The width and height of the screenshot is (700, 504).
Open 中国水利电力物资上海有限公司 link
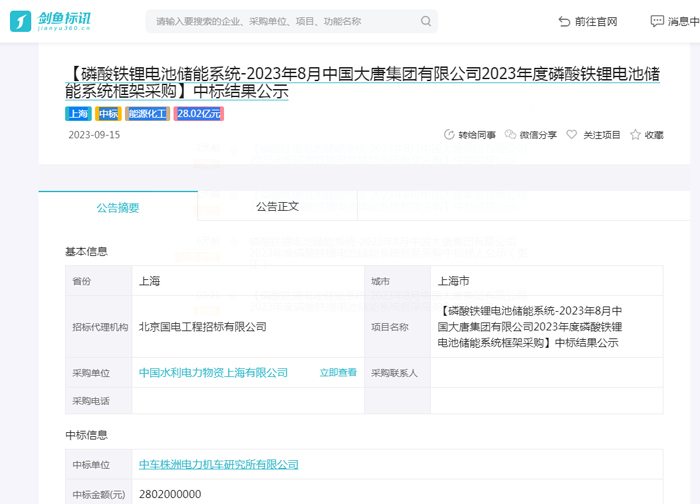coord(213,373)
